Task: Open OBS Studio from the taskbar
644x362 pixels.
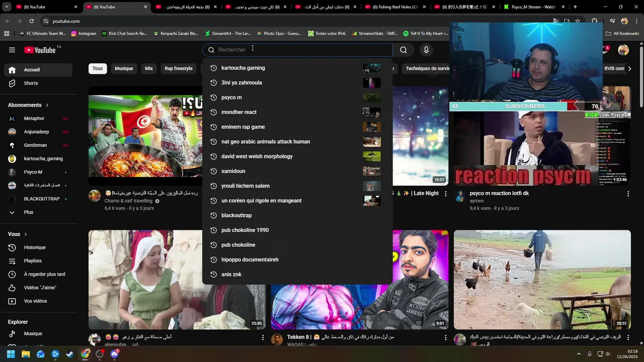Action: (100, 354)
